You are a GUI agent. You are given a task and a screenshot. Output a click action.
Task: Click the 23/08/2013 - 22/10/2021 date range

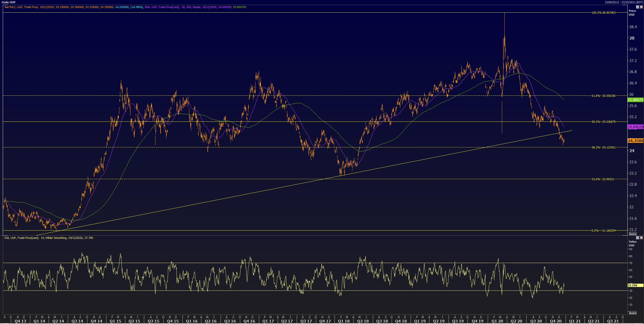pyautogui.click(x=623, y=2)
